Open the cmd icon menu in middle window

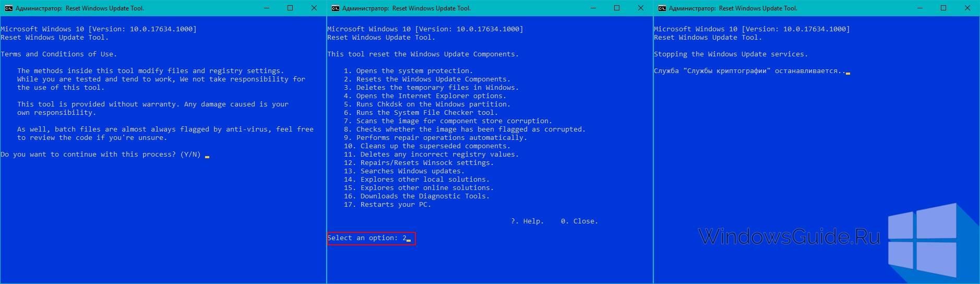[x=336, y=8]
